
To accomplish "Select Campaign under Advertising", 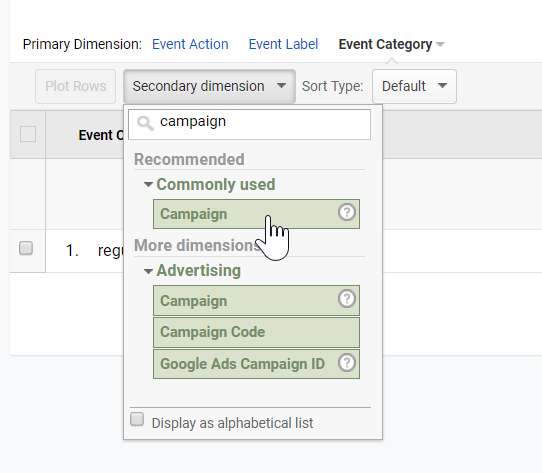I will pos(256,300).
